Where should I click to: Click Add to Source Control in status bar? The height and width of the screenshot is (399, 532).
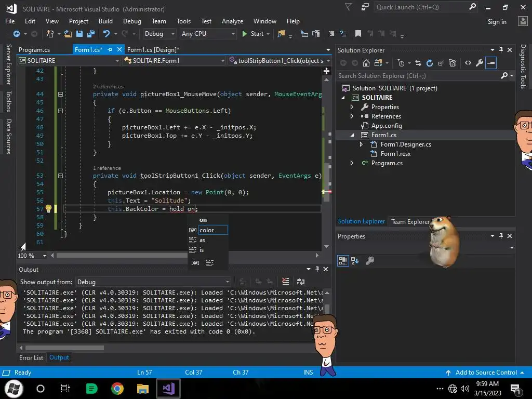[486, 372]
